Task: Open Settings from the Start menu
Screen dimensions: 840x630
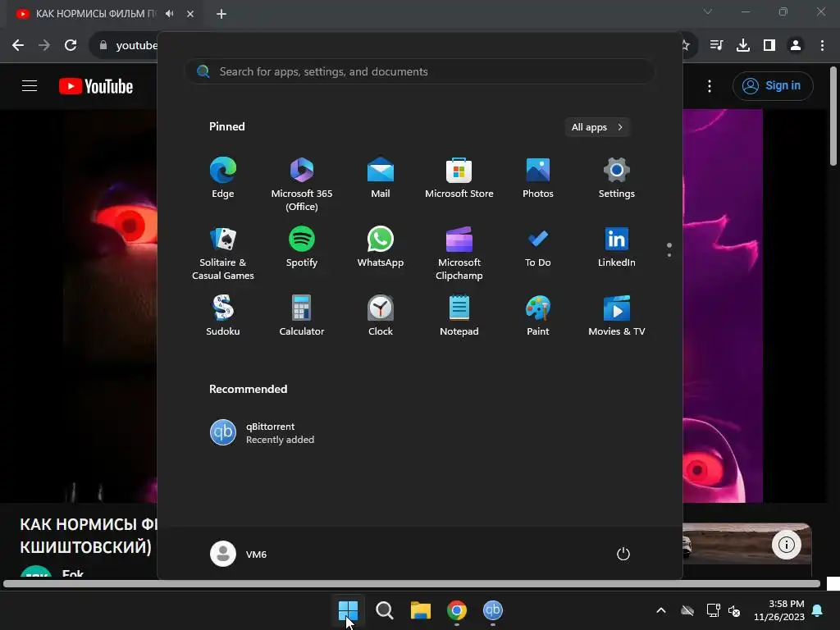Action: (x=617, y=178)
